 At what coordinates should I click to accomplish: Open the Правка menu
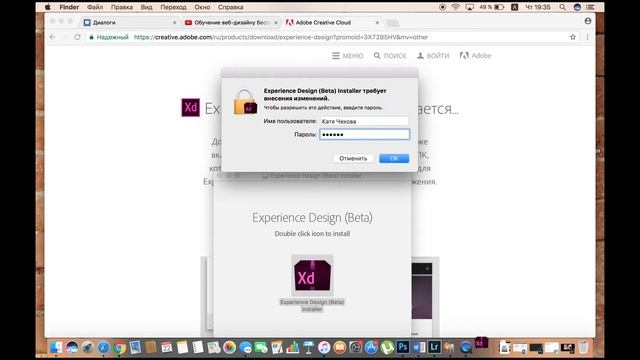pos(122,7)
